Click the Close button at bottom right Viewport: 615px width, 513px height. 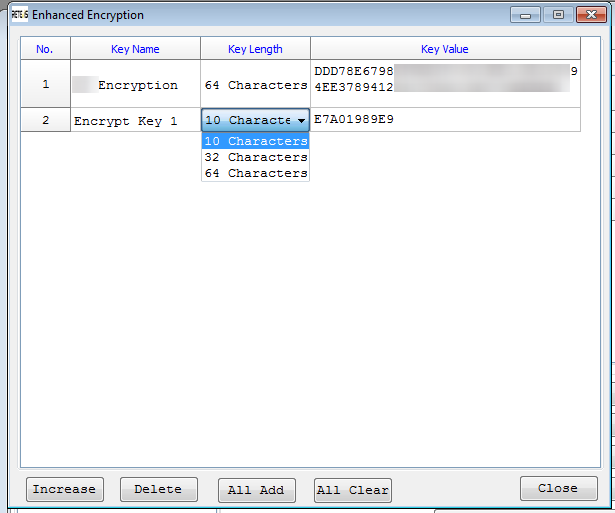[558, 488]
